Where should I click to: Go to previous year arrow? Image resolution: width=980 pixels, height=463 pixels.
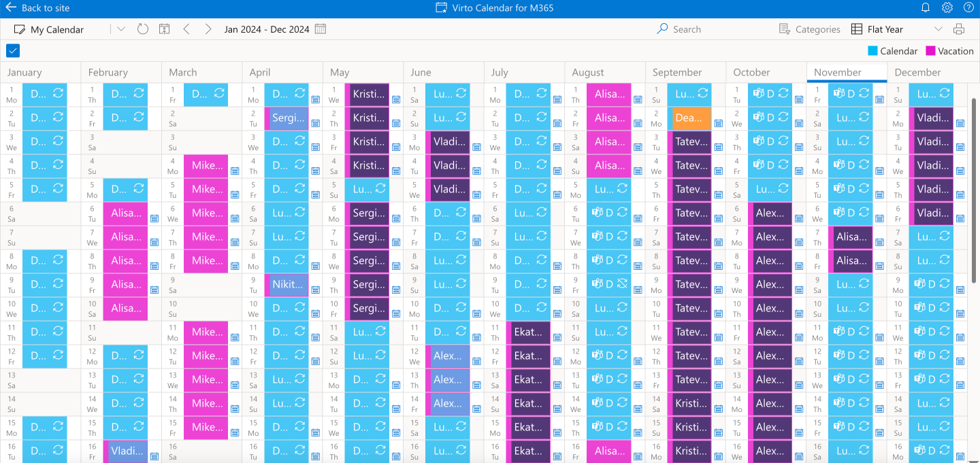click(x=186, y=29)
